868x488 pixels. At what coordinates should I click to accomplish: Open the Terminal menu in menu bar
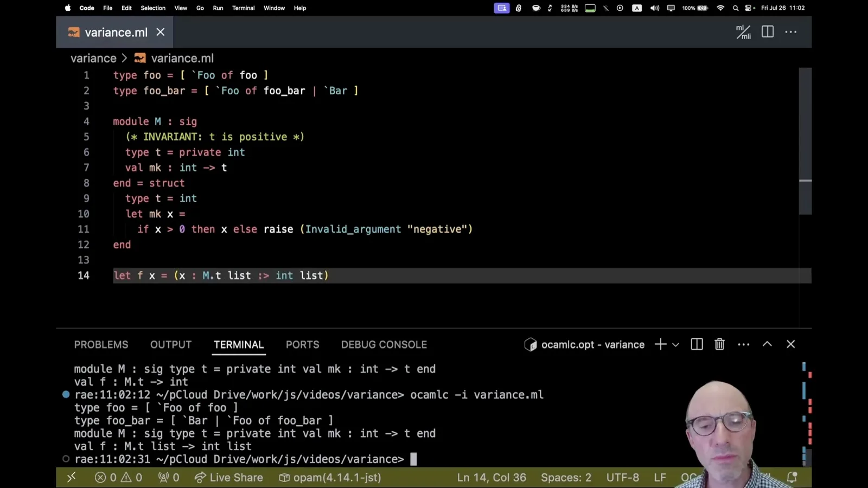coord(244,8)
